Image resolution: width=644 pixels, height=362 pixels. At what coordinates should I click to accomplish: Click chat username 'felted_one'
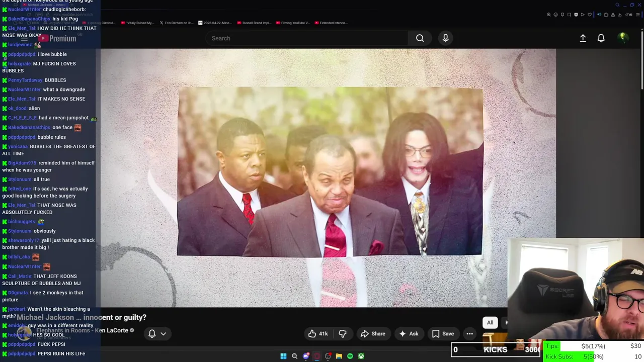(20, 189)
